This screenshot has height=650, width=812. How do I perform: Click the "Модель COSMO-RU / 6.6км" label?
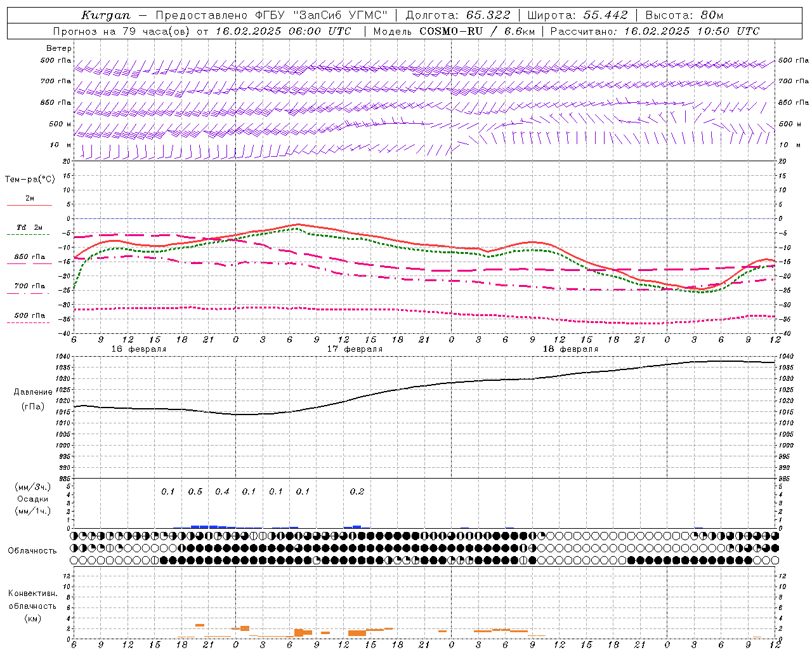click(x=454, y=31)
